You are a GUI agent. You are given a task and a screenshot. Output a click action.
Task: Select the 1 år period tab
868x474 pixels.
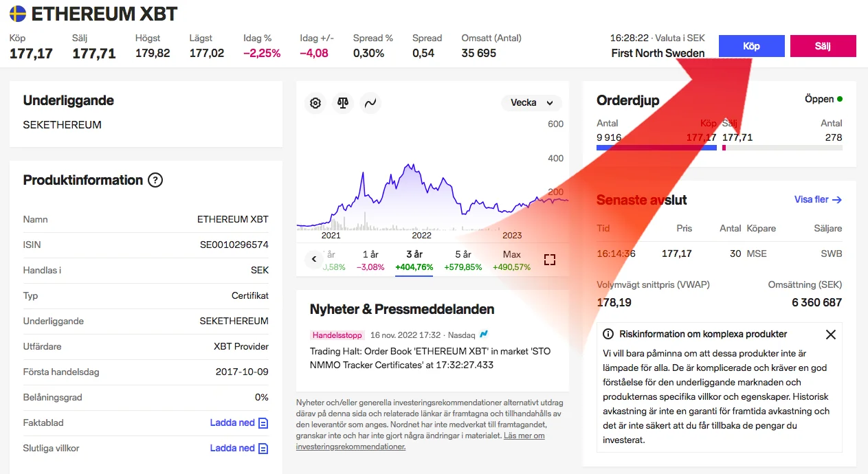tap(370, 260)
